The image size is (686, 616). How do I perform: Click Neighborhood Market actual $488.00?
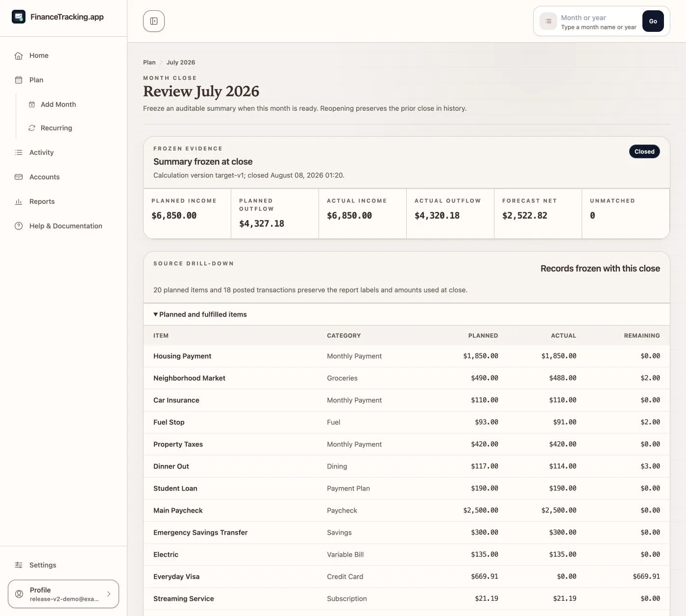point(563,378)
